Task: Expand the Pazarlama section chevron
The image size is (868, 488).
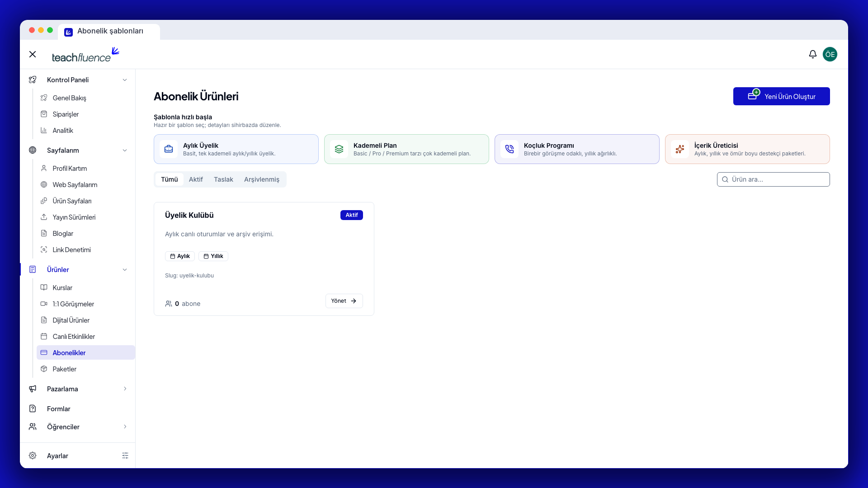Action: tap(125, 389)
